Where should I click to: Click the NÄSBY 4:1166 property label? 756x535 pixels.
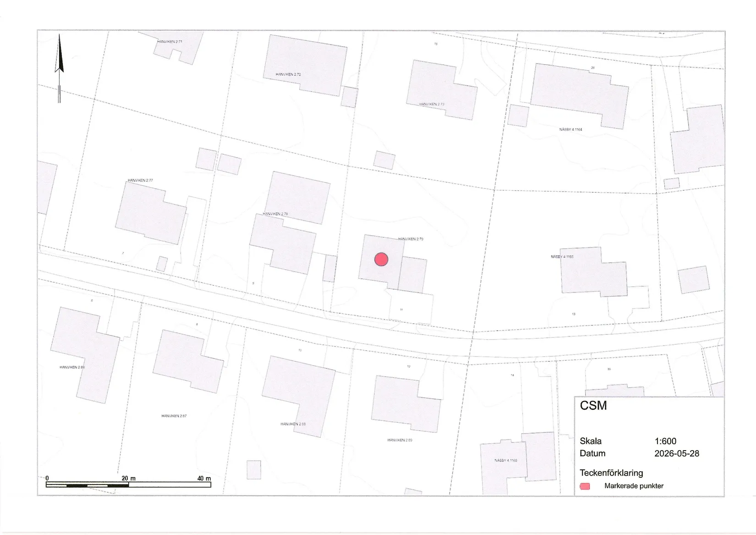click(562, 257)
